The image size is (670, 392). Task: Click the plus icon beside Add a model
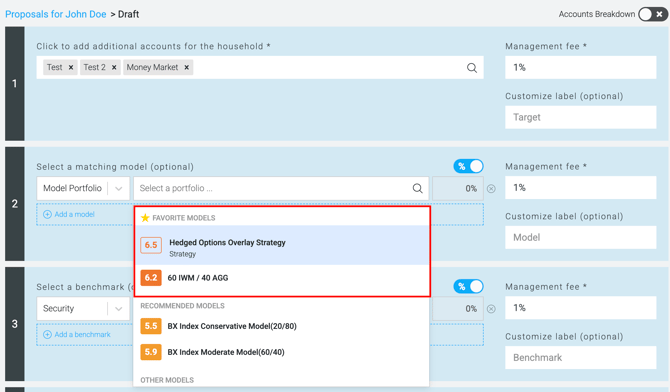[47, 214]
